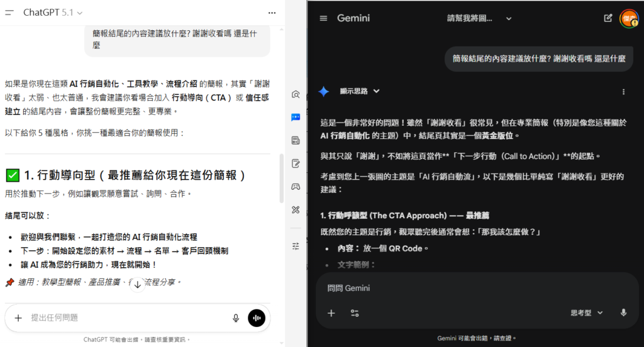Screen dimensions: 644x347
Task: Open ChatGPT three-dot options menu
Action: coord(272,13)
